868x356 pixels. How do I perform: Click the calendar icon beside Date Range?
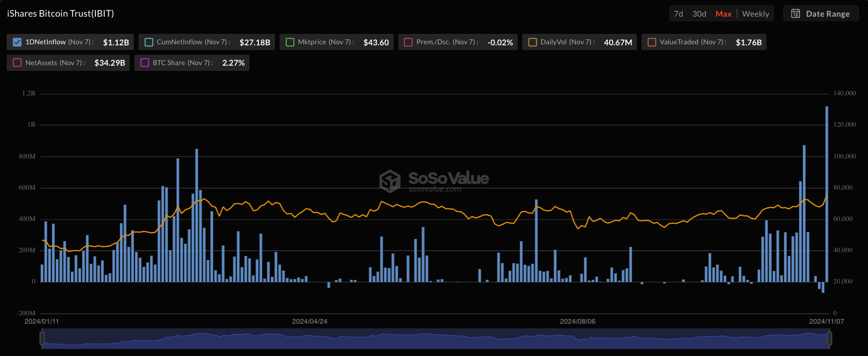(796, 14)
